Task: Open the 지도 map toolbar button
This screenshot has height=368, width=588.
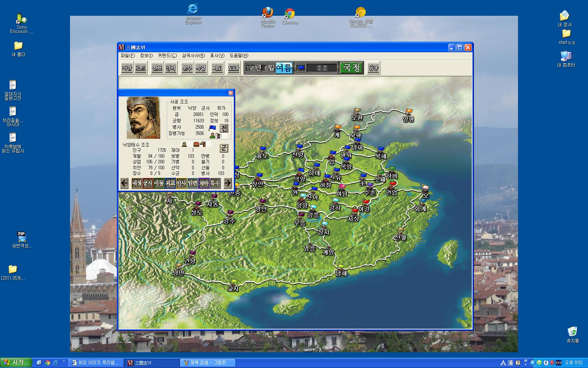Action: tap(217, 68)
